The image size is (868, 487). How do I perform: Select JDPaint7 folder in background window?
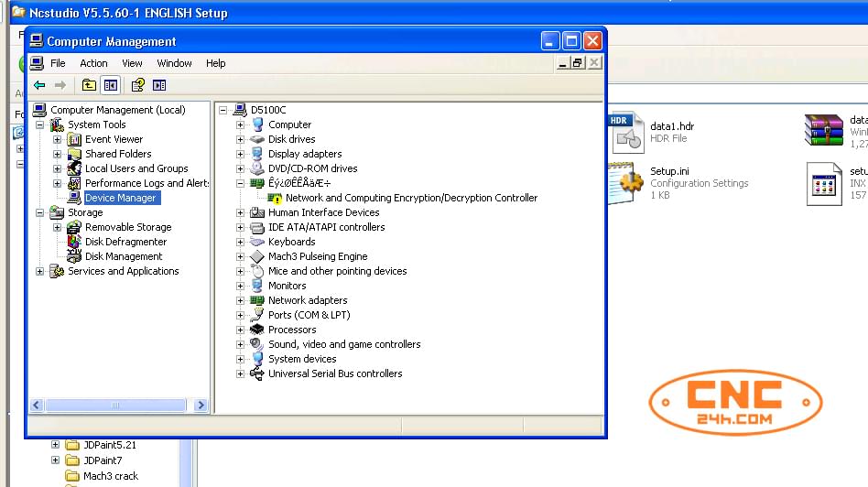(x=103, y=460)
